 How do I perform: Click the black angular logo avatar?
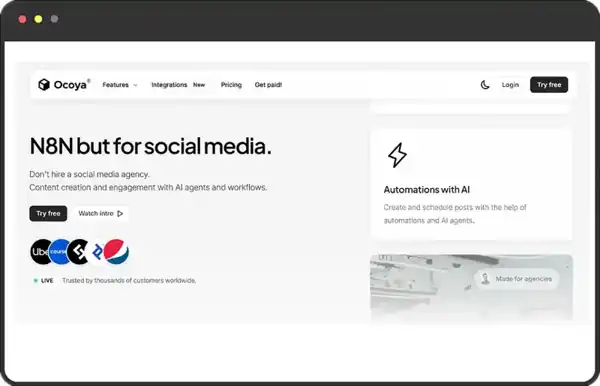[78, 252]
